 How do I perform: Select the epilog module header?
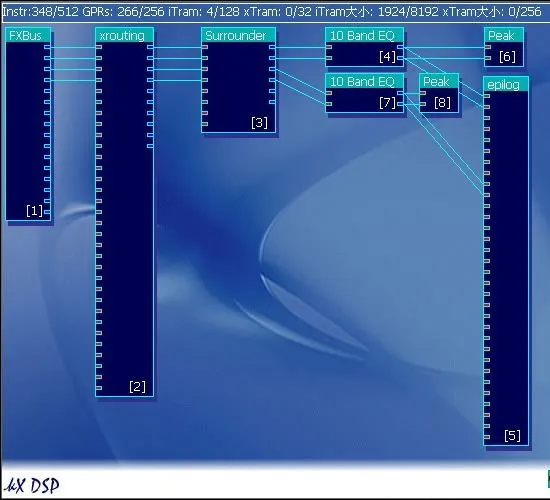pos(505,84)
